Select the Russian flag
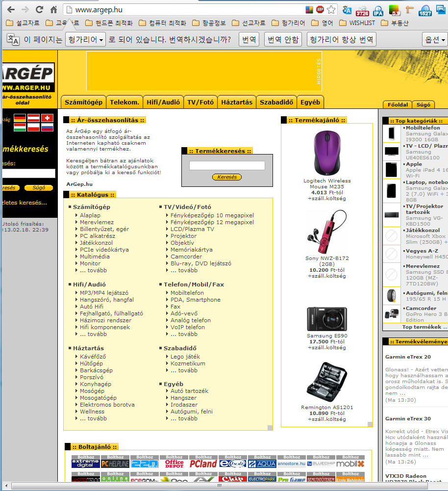448x491 pixels. pos(47,128)
